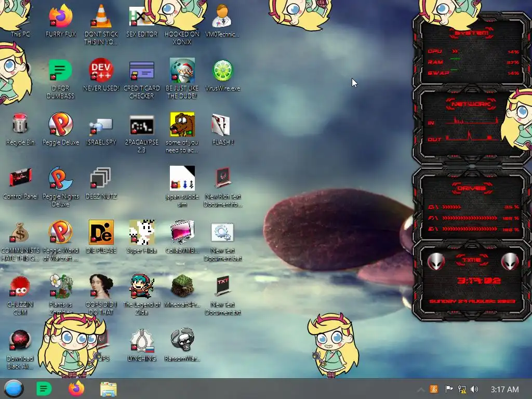This screenshot has width=532, height=399.
Task: Click the NETWORK widget header
Action: [471, 104]
